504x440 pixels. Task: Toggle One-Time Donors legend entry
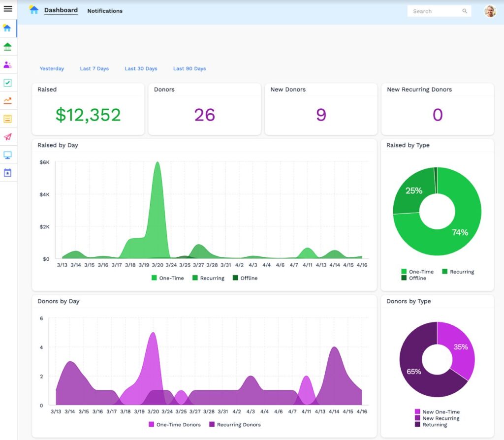pos(175,425)
